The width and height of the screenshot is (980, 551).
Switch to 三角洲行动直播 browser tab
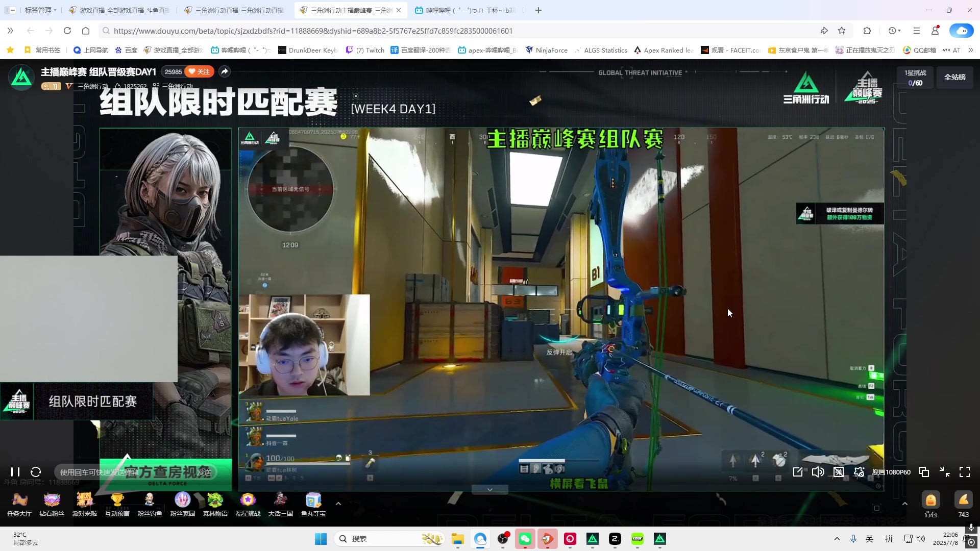coord(234,10)
